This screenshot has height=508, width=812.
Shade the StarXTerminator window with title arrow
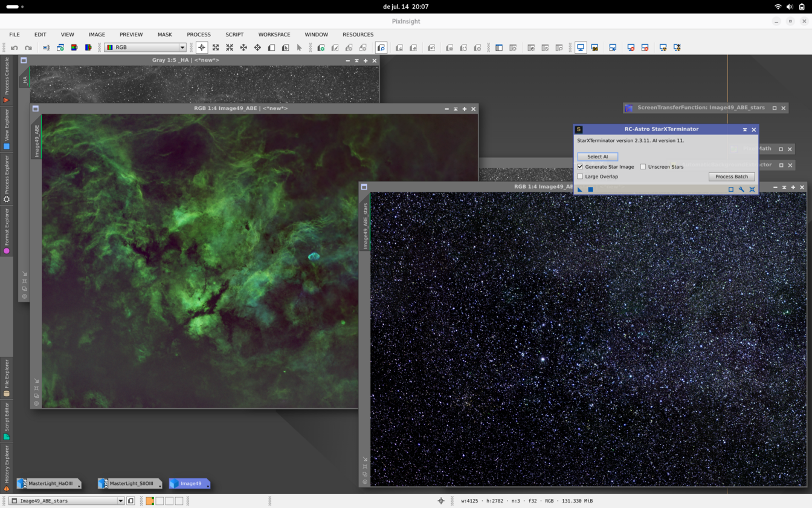tap(744, 129)
